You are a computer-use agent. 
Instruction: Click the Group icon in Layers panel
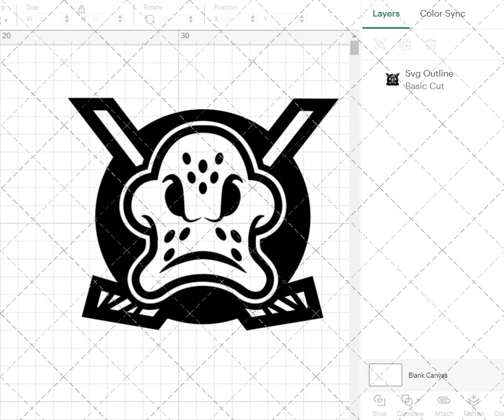coord(380,44)
